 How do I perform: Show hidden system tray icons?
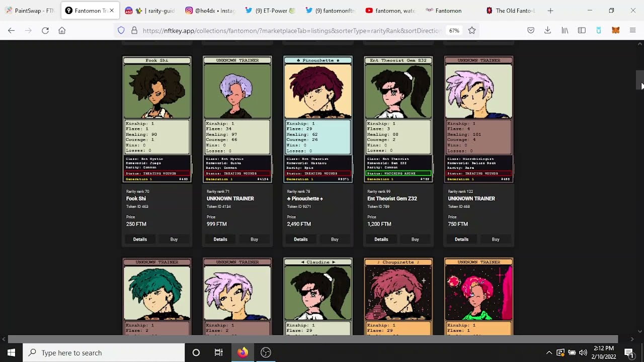pyautogui.click(x=549, y=352)
